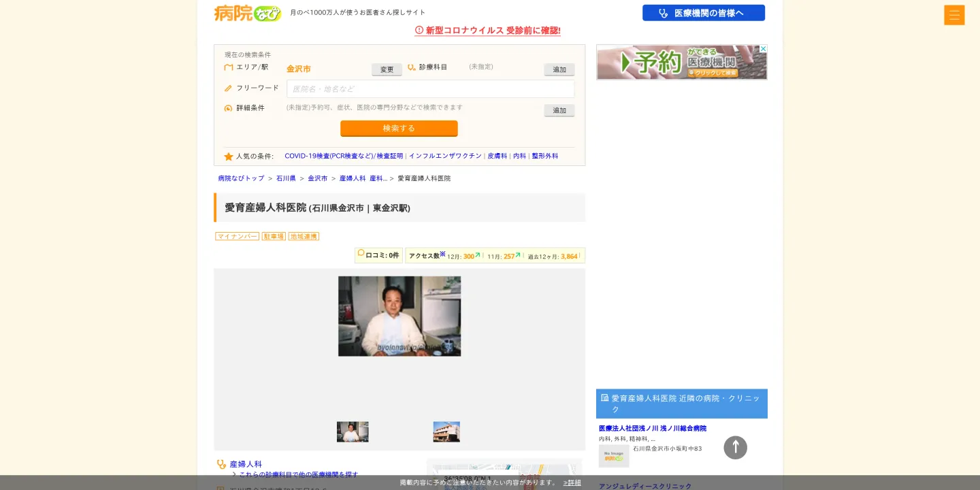980x490 pixels.
Task: Select the hospital building thumbnail image
Action: tap(446, 431)
